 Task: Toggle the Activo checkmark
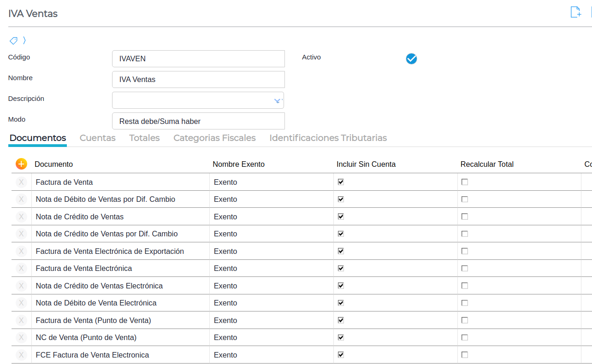[x=411, y=59]
